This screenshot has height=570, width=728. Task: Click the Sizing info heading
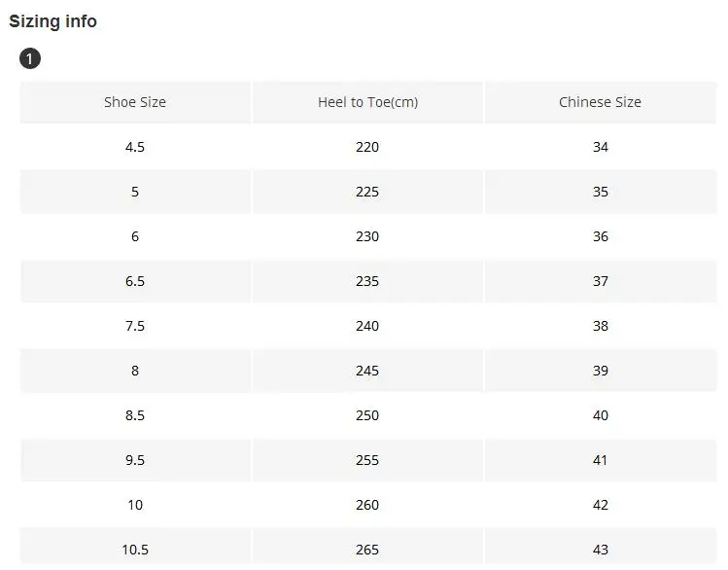click(x=53, y=21)
